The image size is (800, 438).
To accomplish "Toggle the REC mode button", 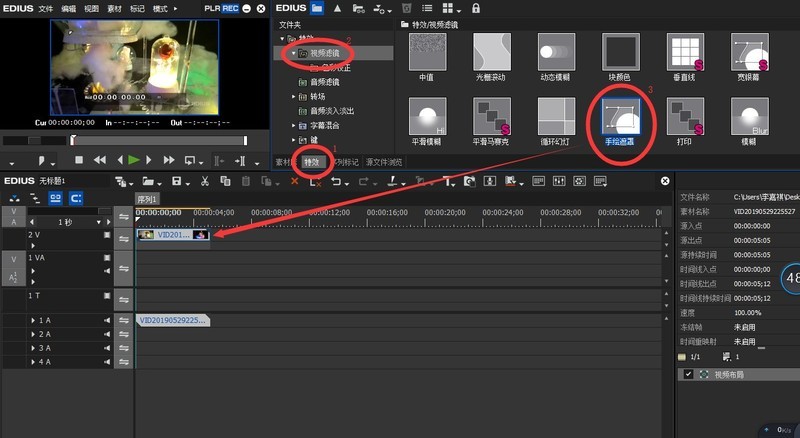I will pyautogui.click(x=230, y=8).
